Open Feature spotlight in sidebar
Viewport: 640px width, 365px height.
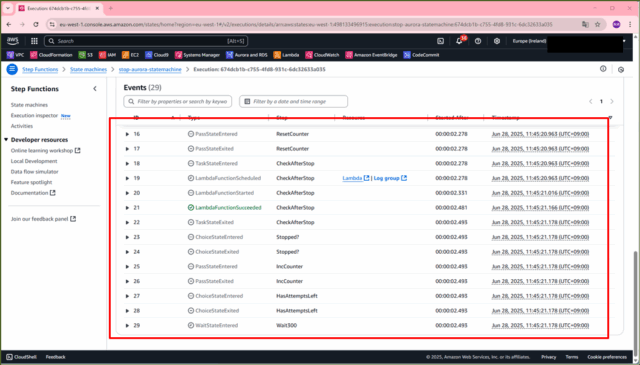coord(31,182)
